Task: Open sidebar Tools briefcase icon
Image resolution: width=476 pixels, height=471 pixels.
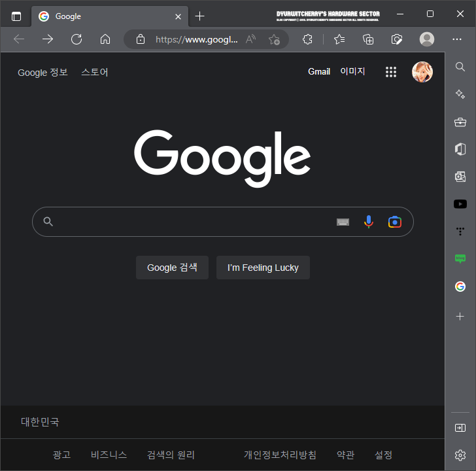Action: (460, 122)
